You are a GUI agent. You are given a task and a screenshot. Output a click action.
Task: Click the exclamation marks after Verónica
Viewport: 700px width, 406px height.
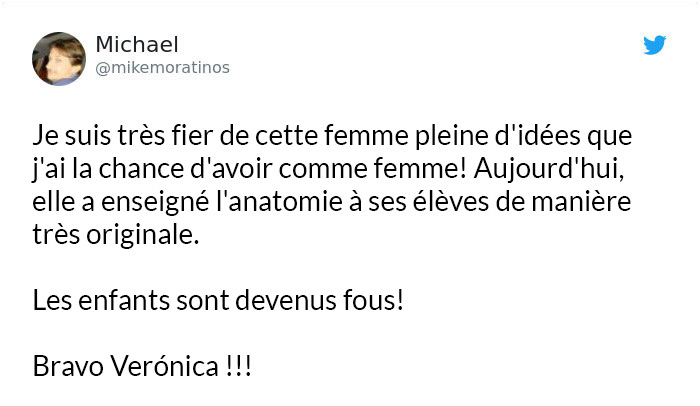pos(238,366)
